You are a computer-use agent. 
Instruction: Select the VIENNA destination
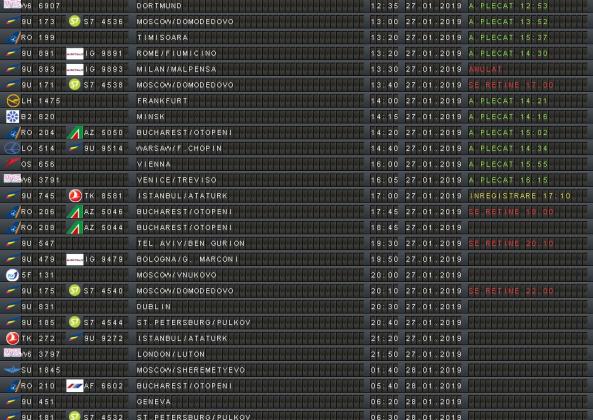pyautogui.click(x=154, y=164)
